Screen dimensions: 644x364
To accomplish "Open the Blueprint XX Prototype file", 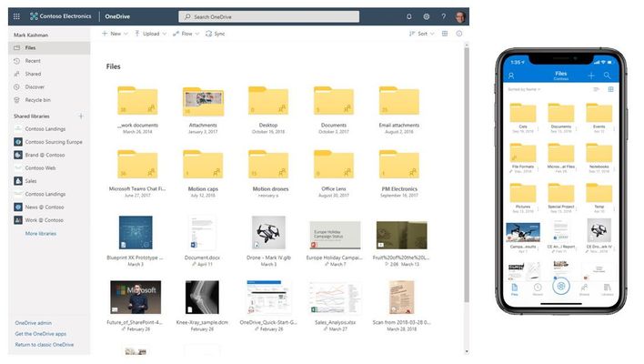I will (136, 233).
